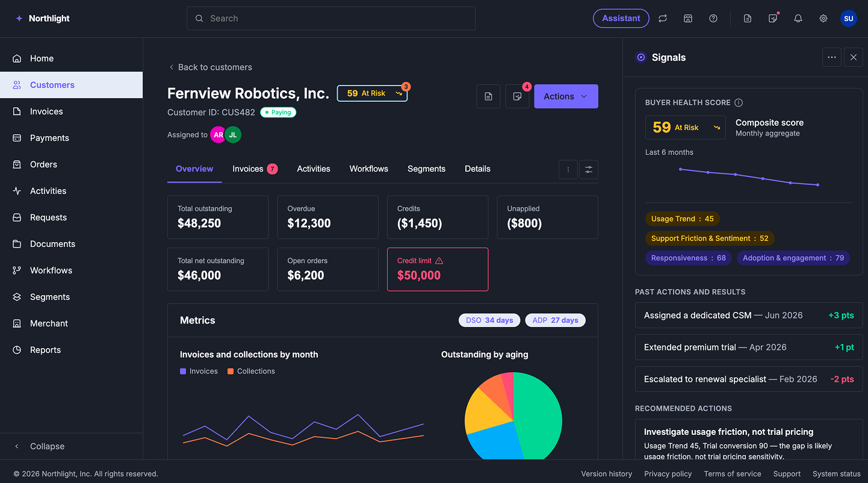Open the Assigned a dedicated CSM action
The width and height of the screenshot is (868, 483).
[749, 316]
